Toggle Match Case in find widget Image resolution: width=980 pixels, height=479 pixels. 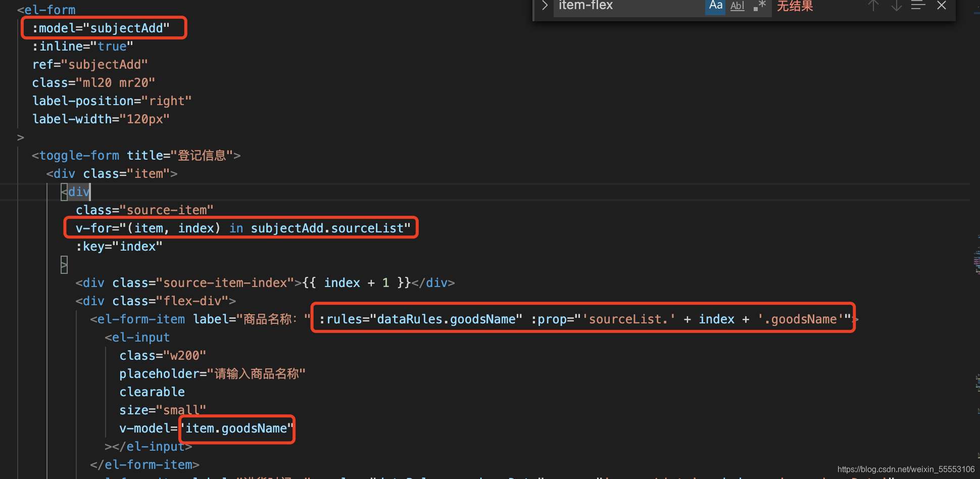(715, 6)
